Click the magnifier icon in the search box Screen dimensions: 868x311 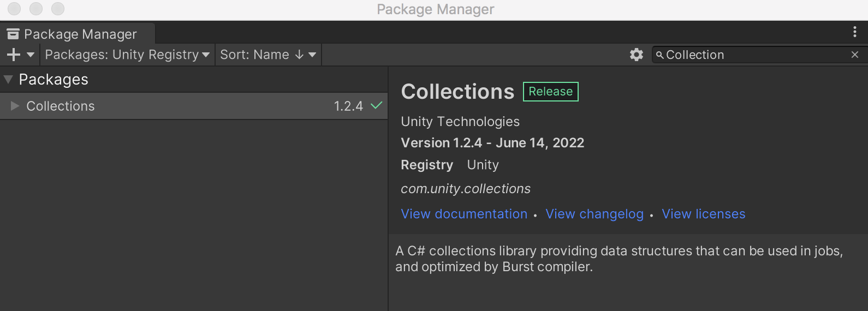tap(659, 55)
